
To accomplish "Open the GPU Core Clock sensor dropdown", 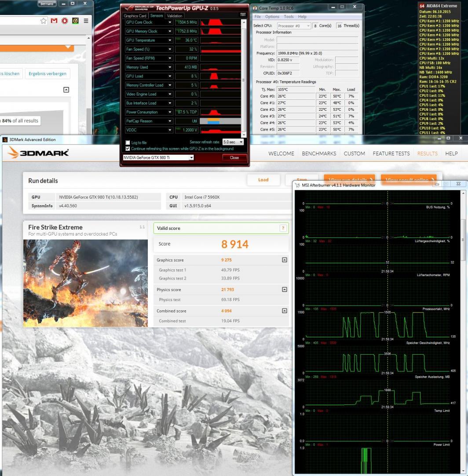I will coord(170,22).
